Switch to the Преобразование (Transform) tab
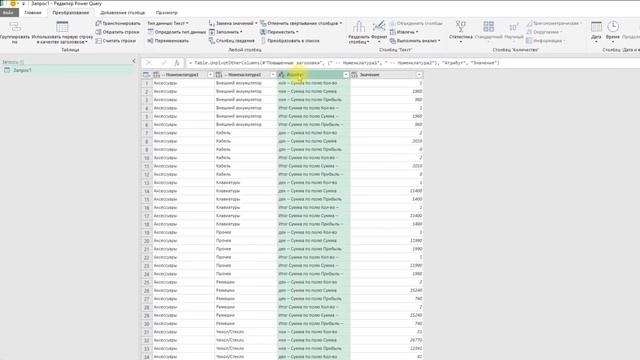Viewport: 640px width, 360px height. click(71, 13)
